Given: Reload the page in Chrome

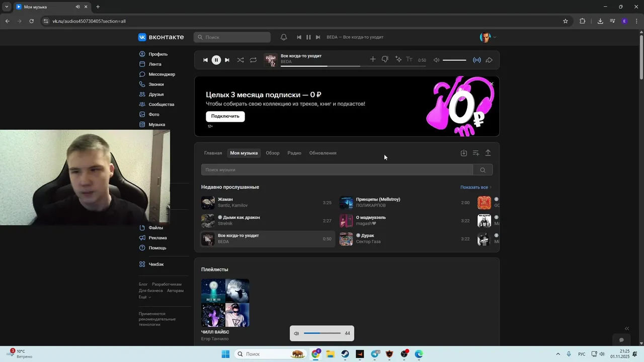Looking at the screenshot, I should pos(31,21).
